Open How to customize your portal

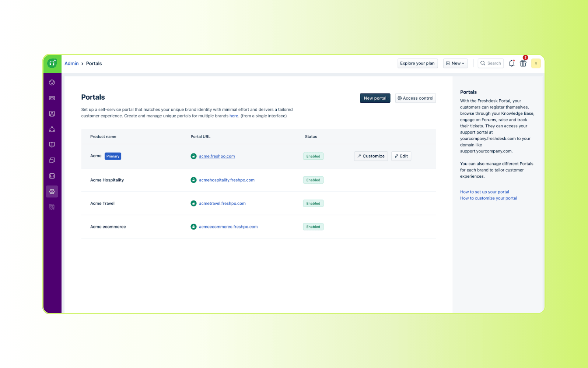tap(489, 198)
